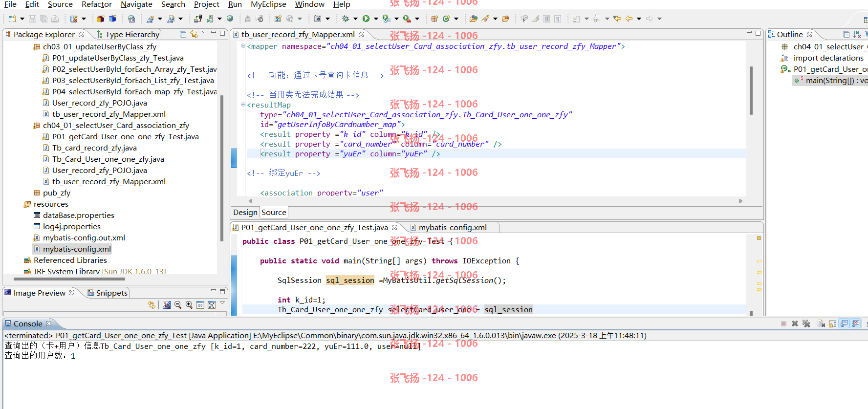
Task: Click the New Java Package icon
Action: (x=434, y=19)
